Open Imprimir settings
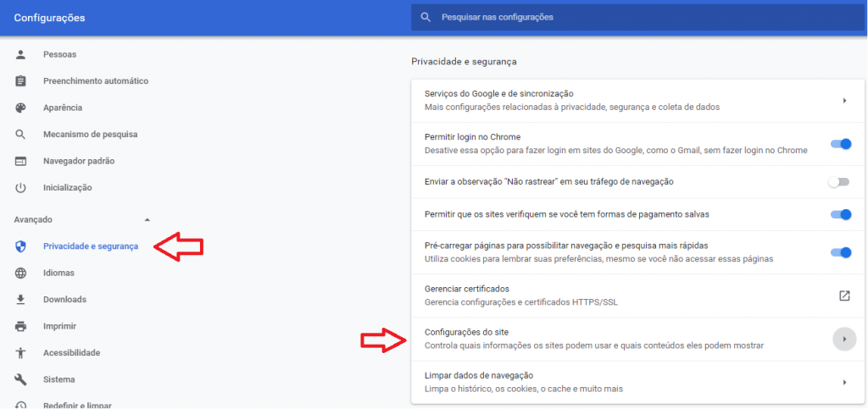 pyautogui.click(x=60, y=326)
